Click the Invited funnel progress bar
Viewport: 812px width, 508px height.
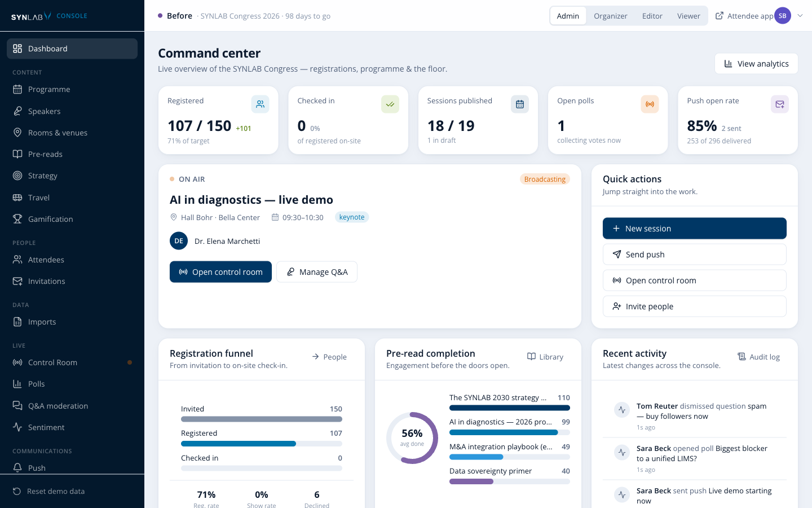(262, 419)
